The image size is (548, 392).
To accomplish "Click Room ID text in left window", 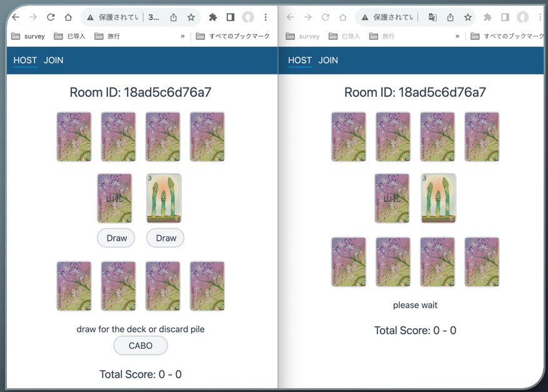I will pyautogui.click(x=141, y=93).
